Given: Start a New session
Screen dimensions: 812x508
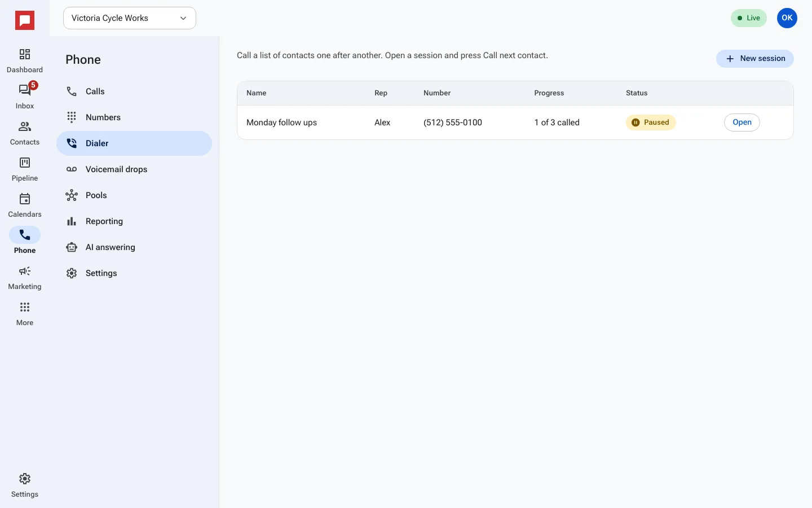Looking at the screenshot, I should coord(755,59).
